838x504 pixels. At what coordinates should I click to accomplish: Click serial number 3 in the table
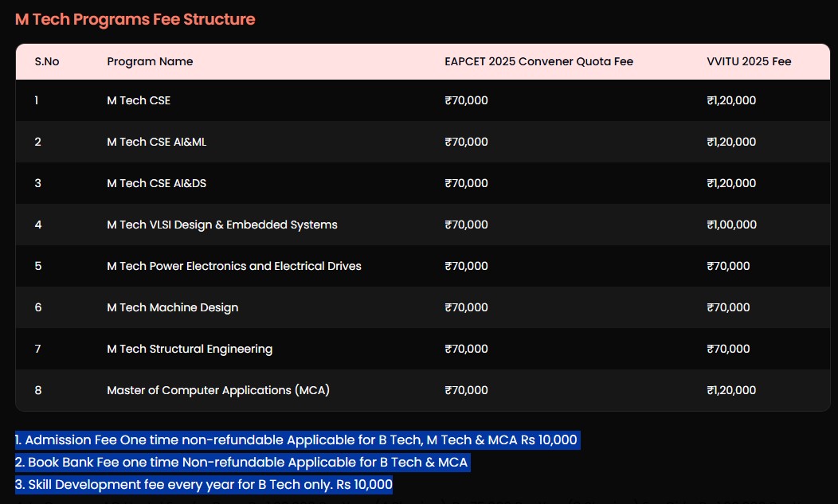[x=38, y=183]
